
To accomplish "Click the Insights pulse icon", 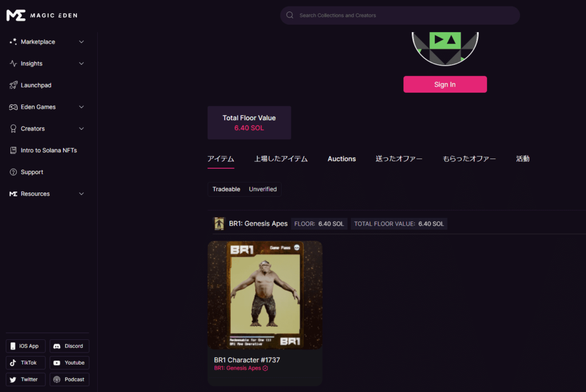I will (x=13, y=64).
